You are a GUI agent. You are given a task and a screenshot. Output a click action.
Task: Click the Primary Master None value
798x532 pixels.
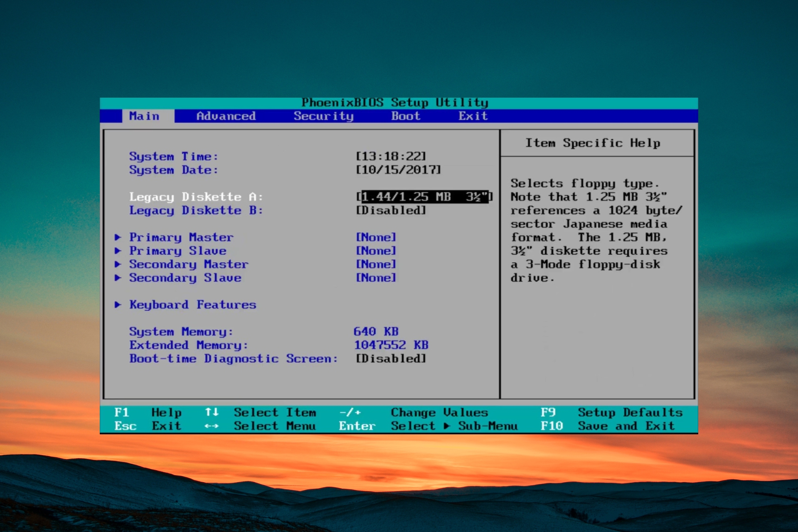[x=376, y=237]
